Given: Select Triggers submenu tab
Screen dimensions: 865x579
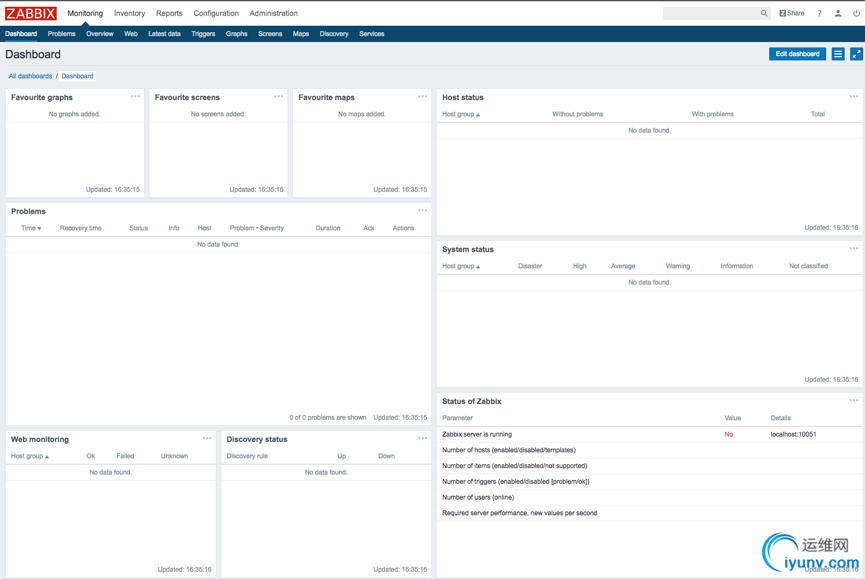Looking at the screenshot, I should tap(203, 34).
